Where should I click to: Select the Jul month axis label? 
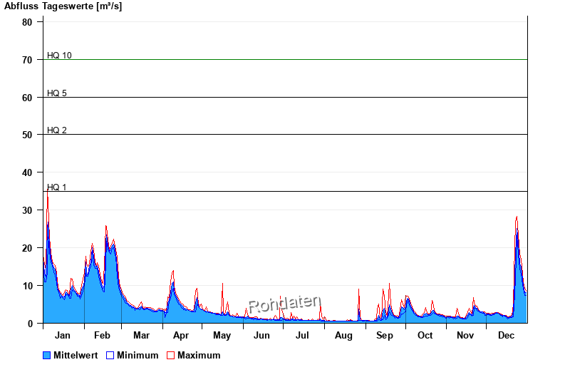pos(303,336)
